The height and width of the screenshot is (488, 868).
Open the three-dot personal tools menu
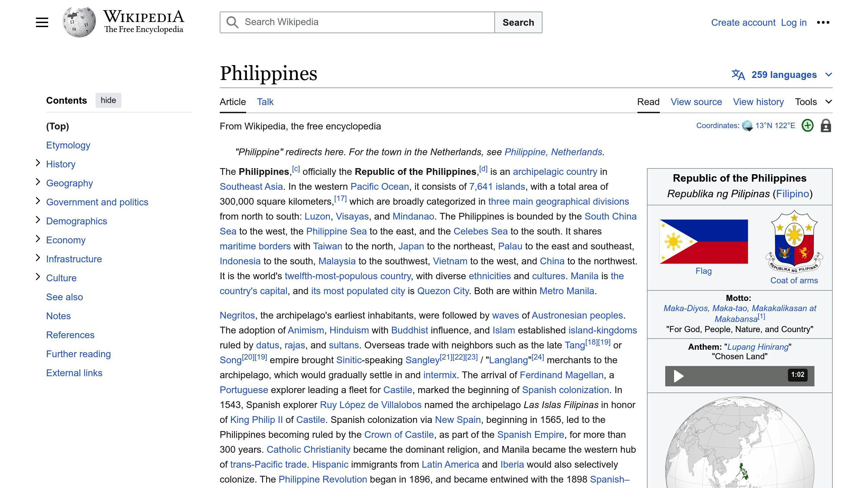click(823, 22)
